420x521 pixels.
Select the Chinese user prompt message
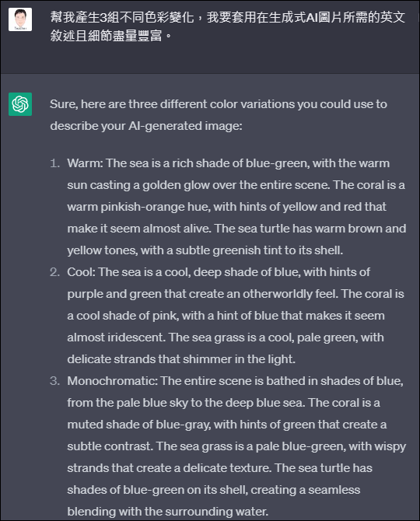click(x=228, y=26)
